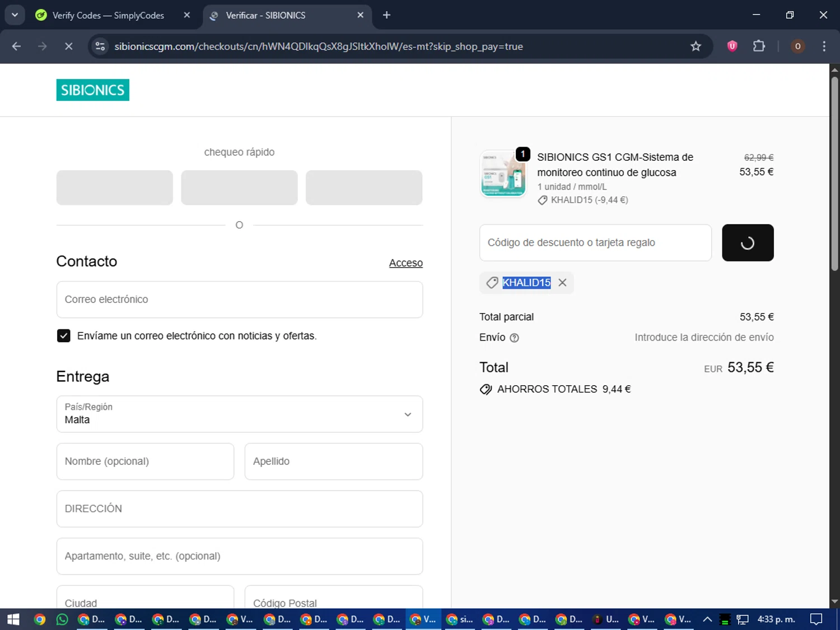Click the product title SIBIONICS GS1 CGM
840x630 pixels.
615,165
